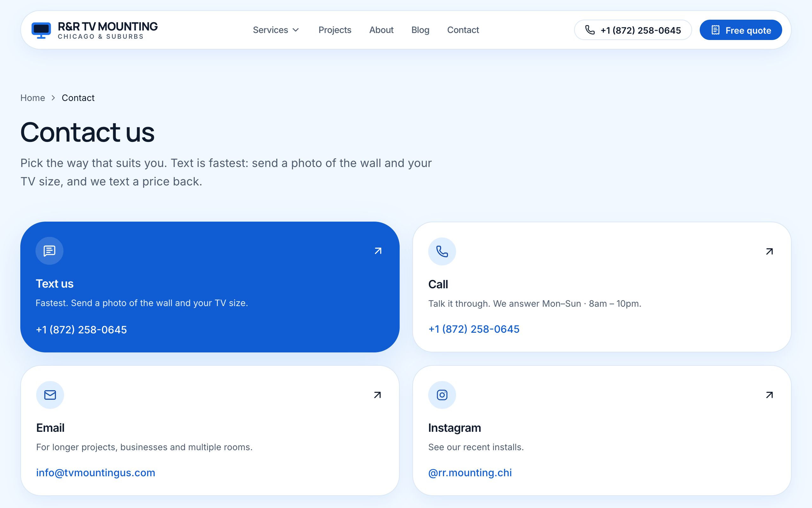The image size is (812, 508).
Task: Click info@tvmountingus.com email link
Action: 95,473
